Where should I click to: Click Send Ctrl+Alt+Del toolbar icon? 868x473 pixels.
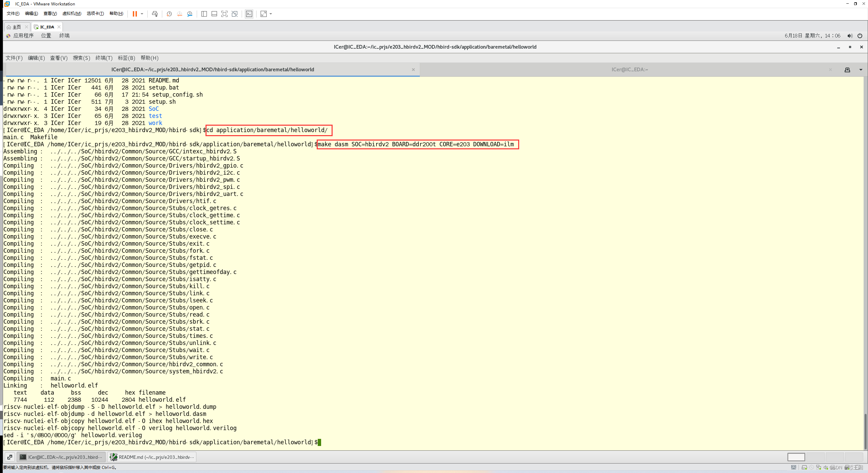[x=155, y=14]
